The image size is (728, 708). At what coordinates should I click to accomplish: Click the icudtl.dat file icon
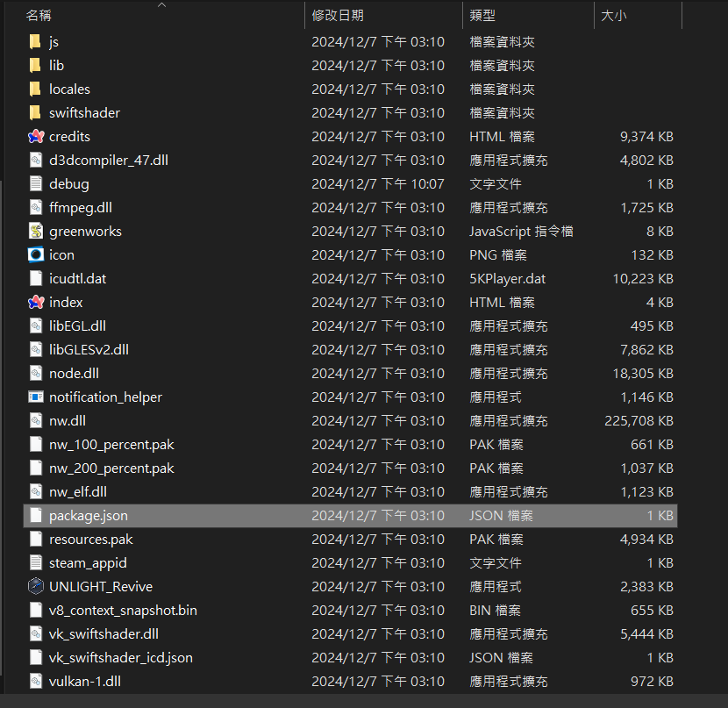[36, 279]
